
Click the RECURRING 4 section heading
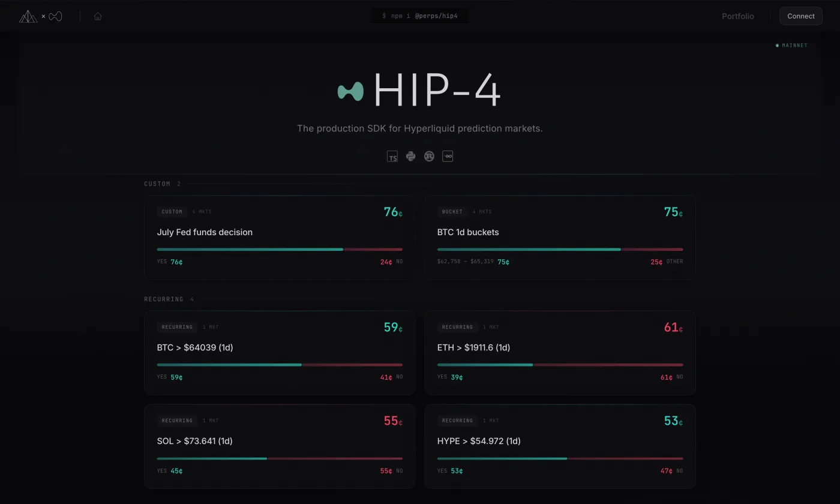tap(169, 299)
